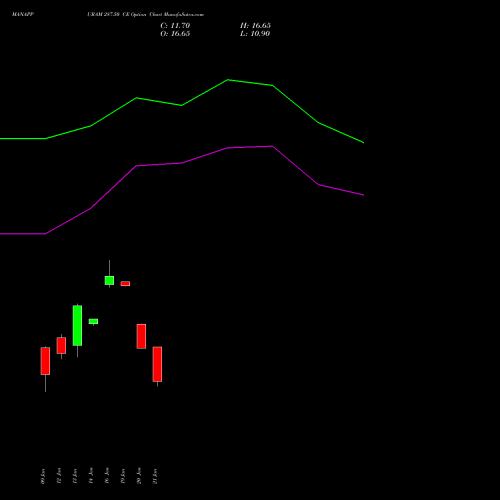This screenshot has height=500, width=500.
Task: Click the high value H: 16.65
Action: tap(255, 26)
